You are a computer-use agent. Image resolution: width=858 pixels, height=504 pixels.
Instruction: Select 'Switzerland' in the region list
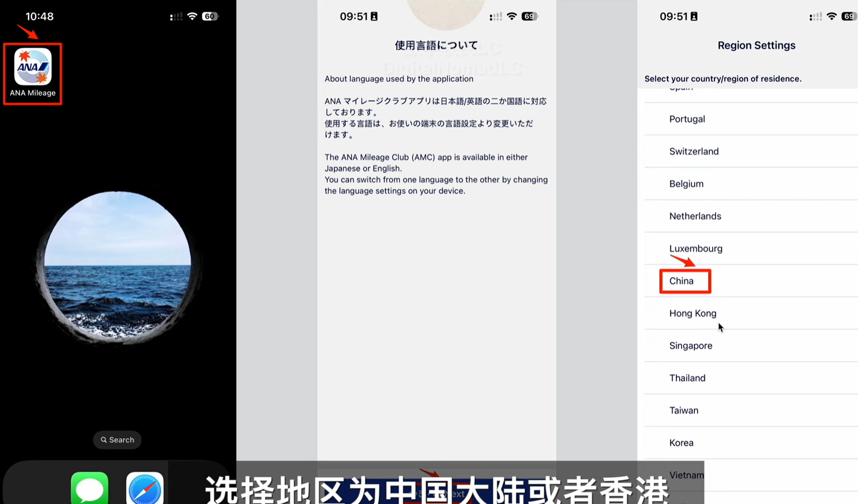click(751, 151)
